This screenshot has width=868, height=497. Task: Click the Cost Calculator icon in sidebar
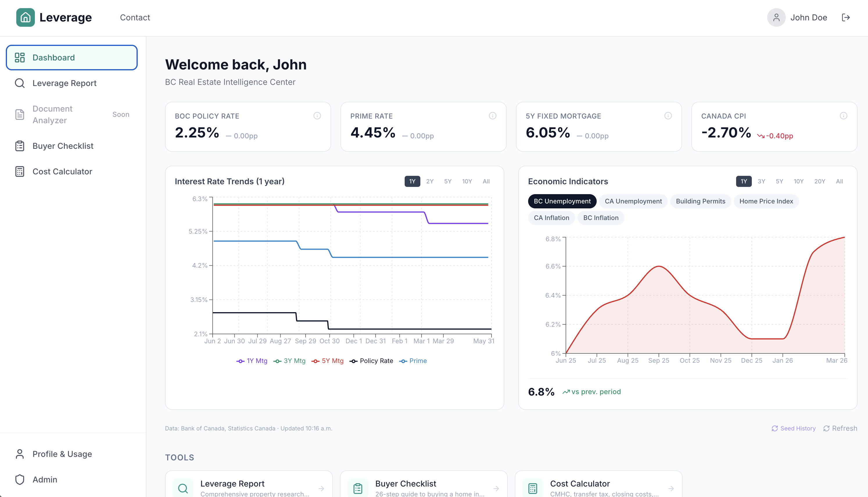(x=20, y=171)
